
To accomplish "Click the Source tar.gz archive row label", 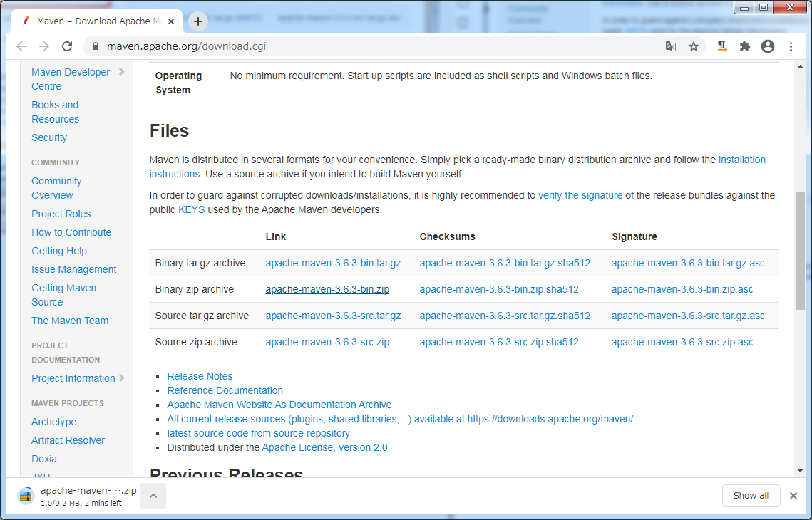I will 202,316.
